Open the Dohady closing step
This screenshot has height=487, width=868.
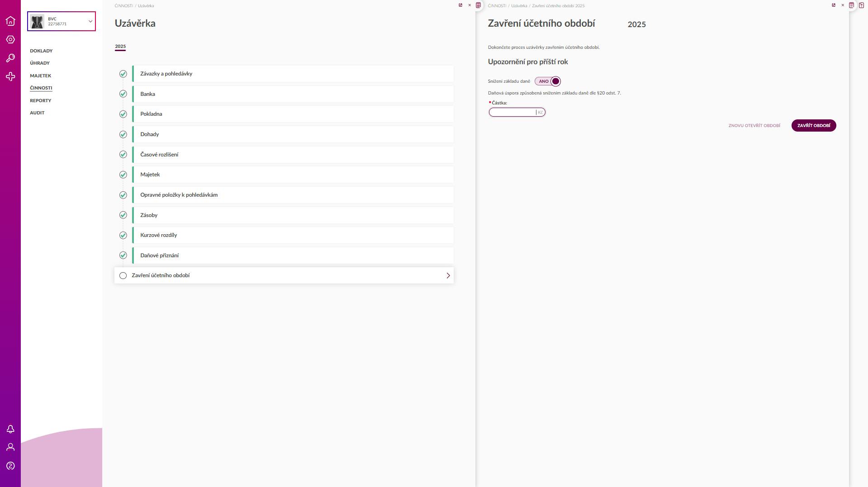[x=293, y=134]
